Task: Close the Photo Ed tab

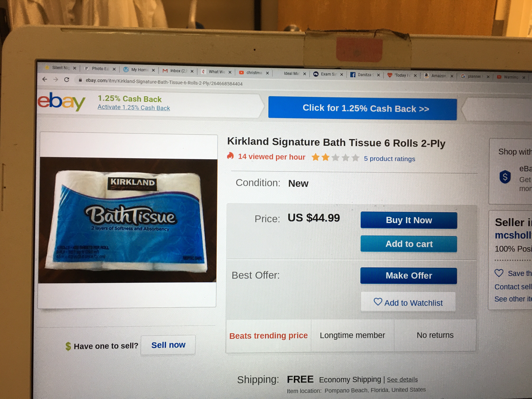Action: [x=114, y=69]
